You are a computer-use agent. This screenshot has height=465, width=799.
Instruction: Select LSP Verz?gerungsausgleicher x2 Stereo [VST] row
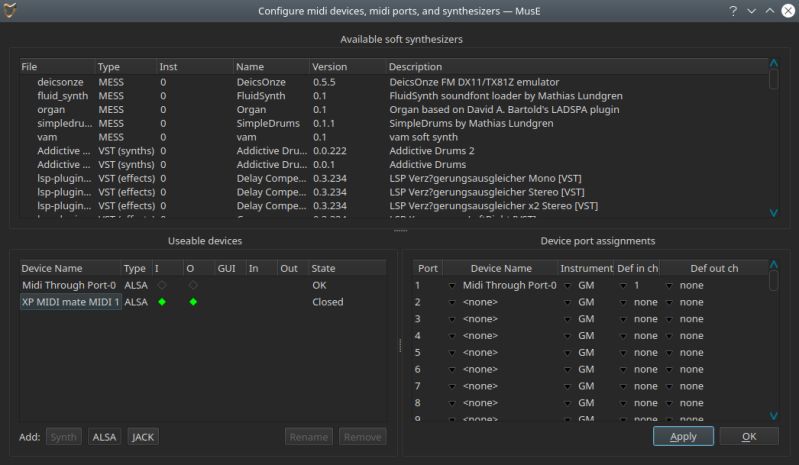393,206
